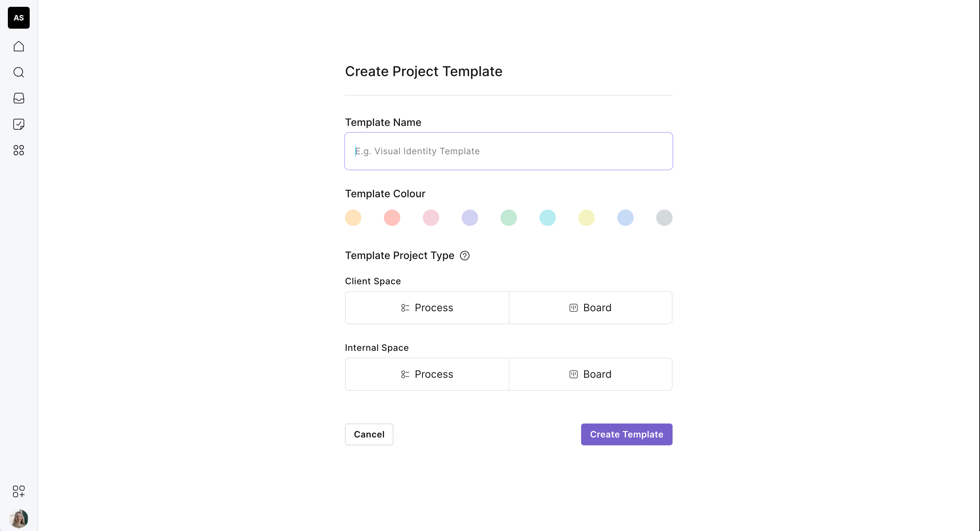Pick the orange template colour swatch
This screenshot has height=531, width=980.
coord(353,218)
